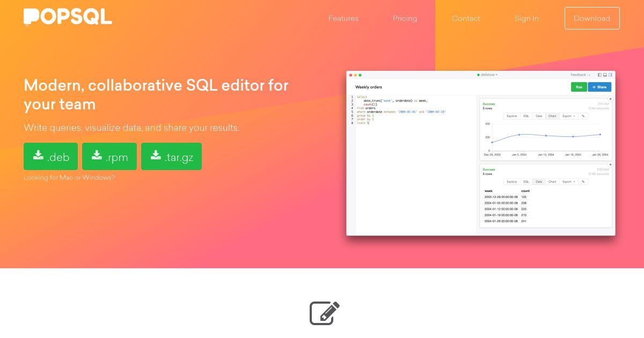Go to the Pricing page
Viewport: 644px width, 338px height.
click(x=405, y=18)
